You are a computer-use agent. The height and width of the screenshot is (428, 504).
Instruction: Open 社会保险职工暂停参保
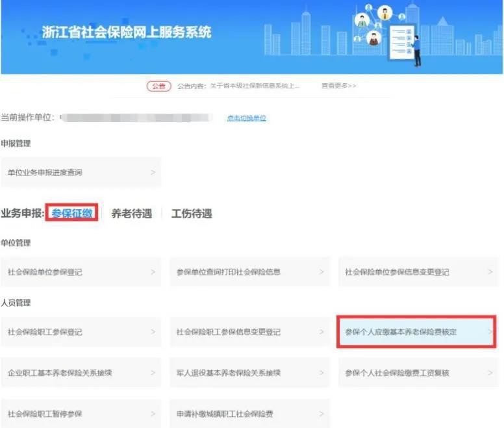point(81,414)
